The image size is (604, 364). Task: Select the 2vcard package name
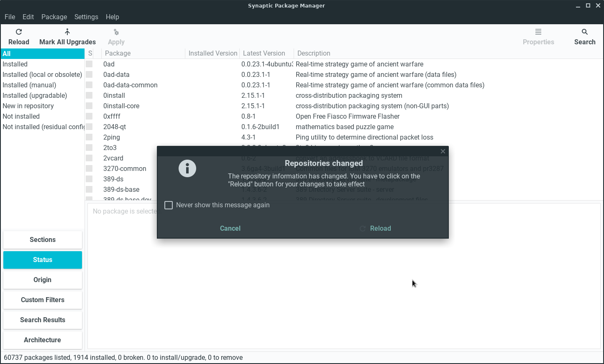(x=113, y=158)
